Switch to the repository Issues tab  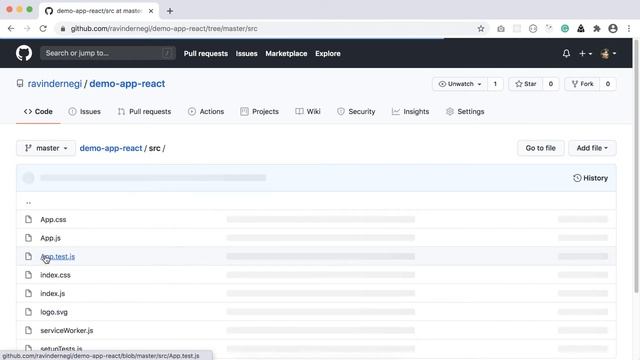(84, 111)
